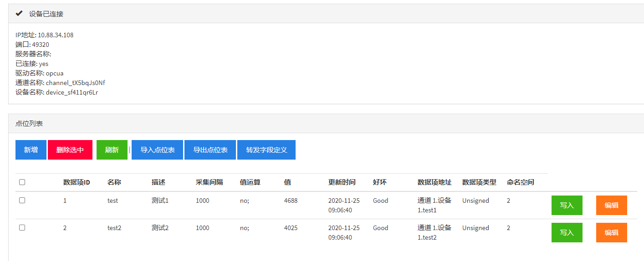Refresh the list with 刷新 button
Screen dimensions: 644x261
pyautogui.click(x=112, y=150)
